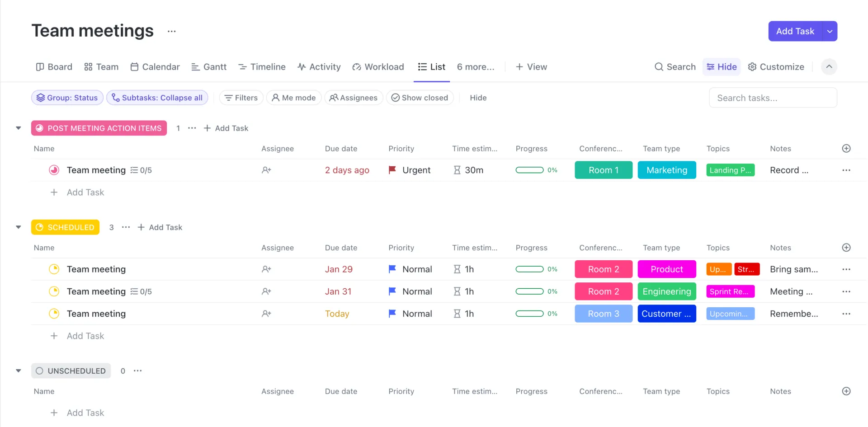
Task: Switch to the Gantt view tab
Action: point(209,67)
